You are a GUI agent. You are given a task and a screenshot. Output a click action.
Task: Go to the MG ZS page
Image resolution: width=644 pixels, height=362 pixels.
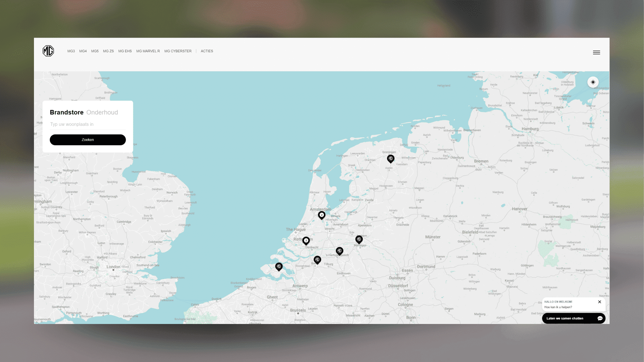pos(108,51)
